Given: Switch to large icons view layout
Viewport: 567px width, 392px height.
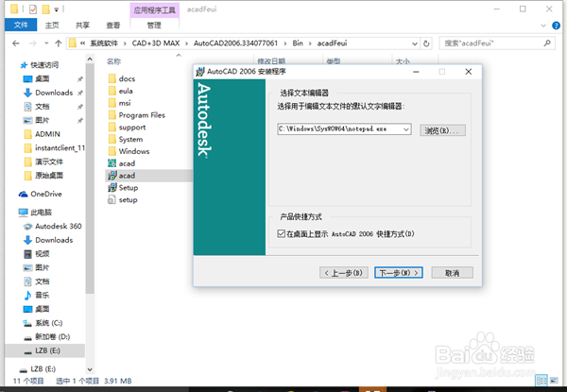Looking at the screenshot, I should click(x=554, y=381).
